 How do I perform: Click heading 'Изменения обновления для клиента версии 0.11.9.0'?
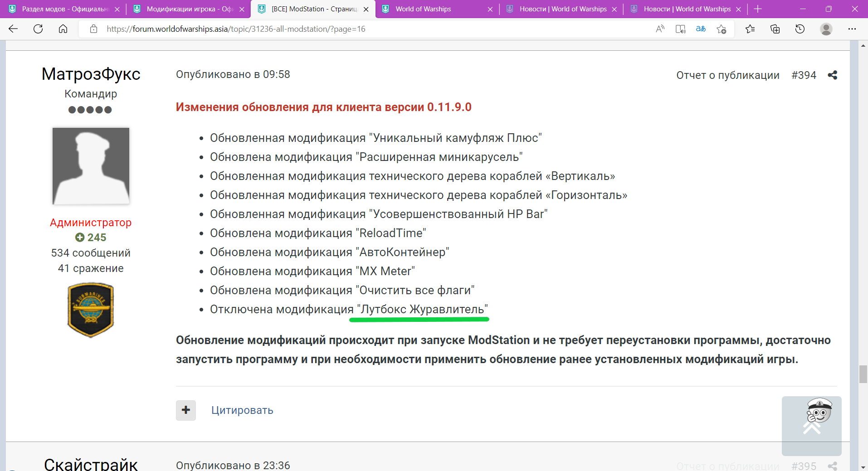324,107
